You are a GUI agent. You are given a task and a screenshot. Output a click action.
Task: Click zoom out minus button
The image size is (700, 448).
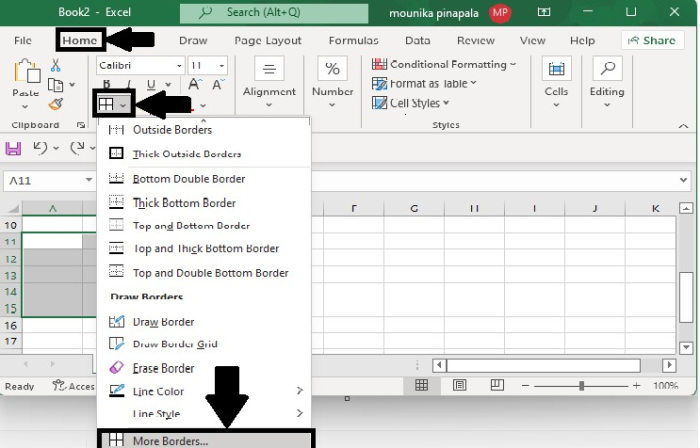coord(525,385)
